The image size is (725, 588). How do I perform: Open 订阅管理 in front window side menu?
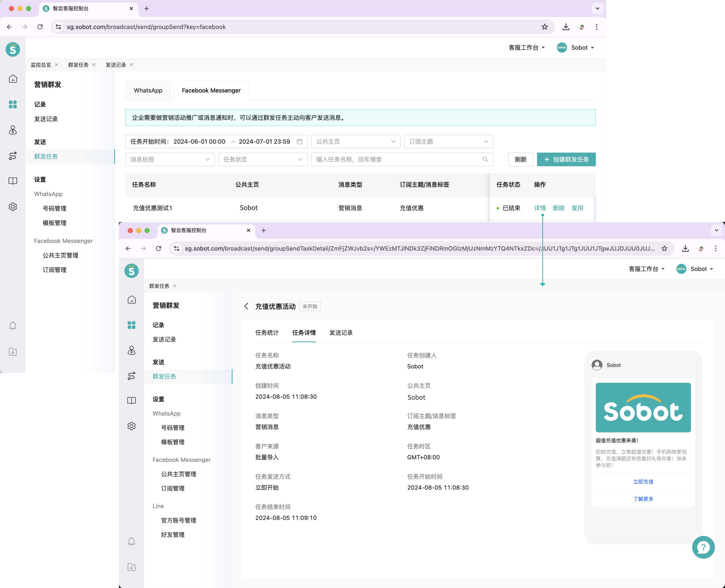click(x=173, y=488)
